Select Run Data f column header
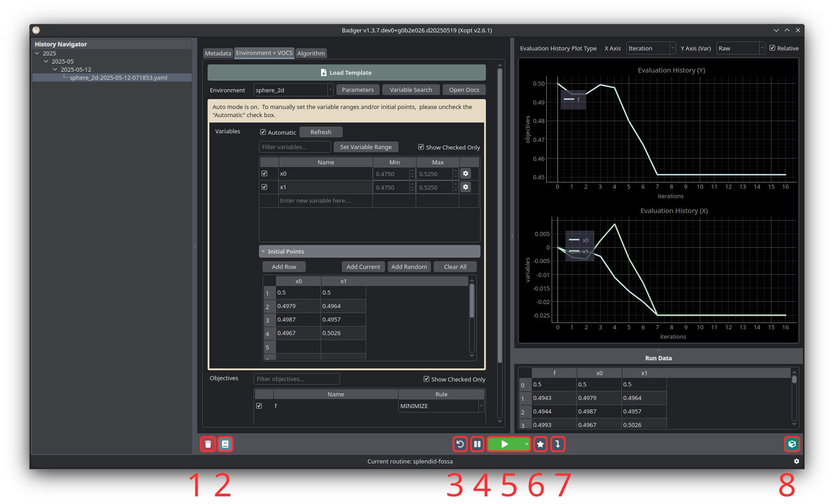The image size is (834, 504). click(554, 373)
